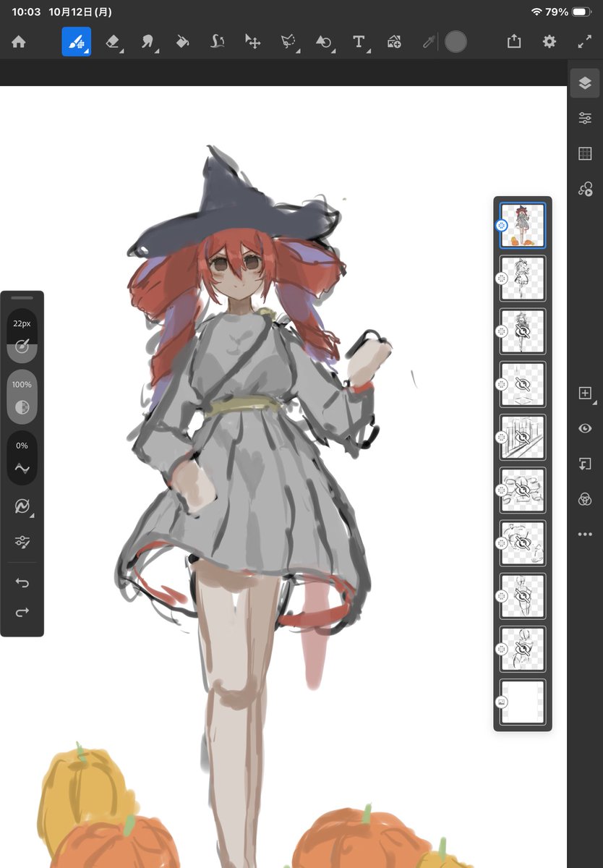The image size is (603, 868).
Task: Open the gray color chip picker
Action: pos(456,42)
